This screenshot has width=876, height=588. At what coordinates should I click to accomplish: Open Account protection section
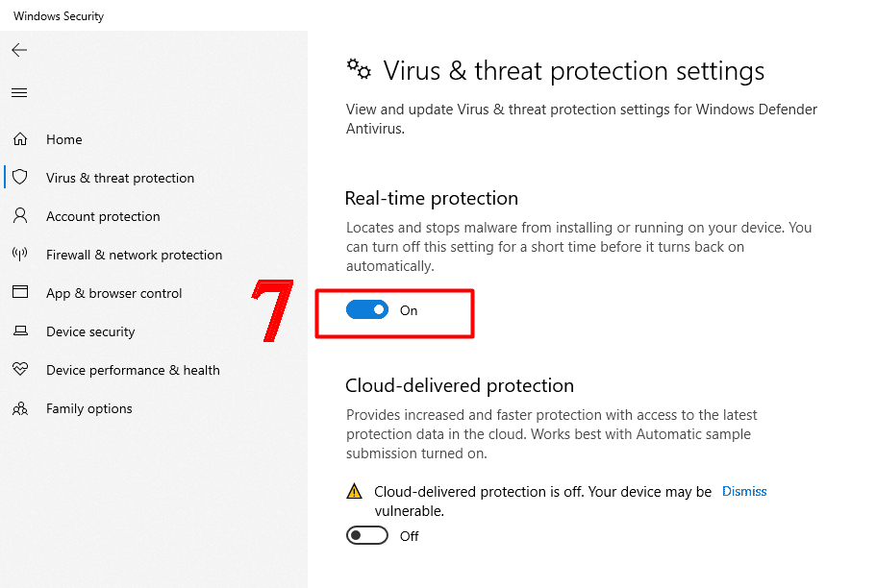tap(103, 216)
